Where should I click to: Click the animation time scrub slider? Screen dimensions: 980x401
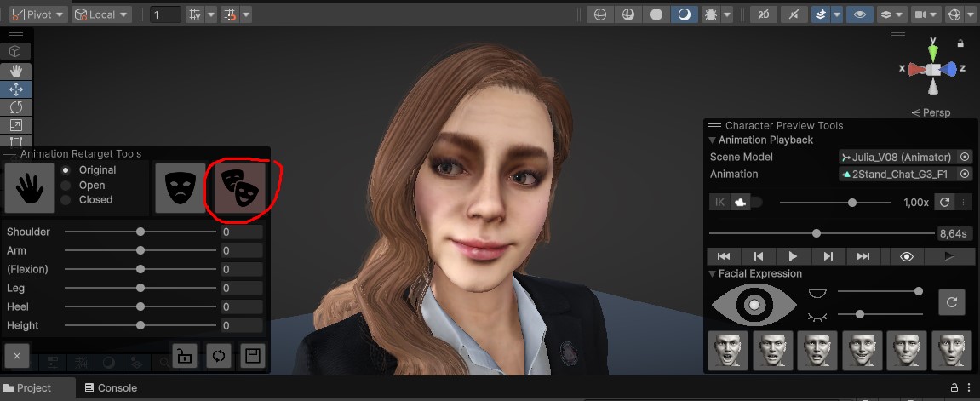(822, 233)
